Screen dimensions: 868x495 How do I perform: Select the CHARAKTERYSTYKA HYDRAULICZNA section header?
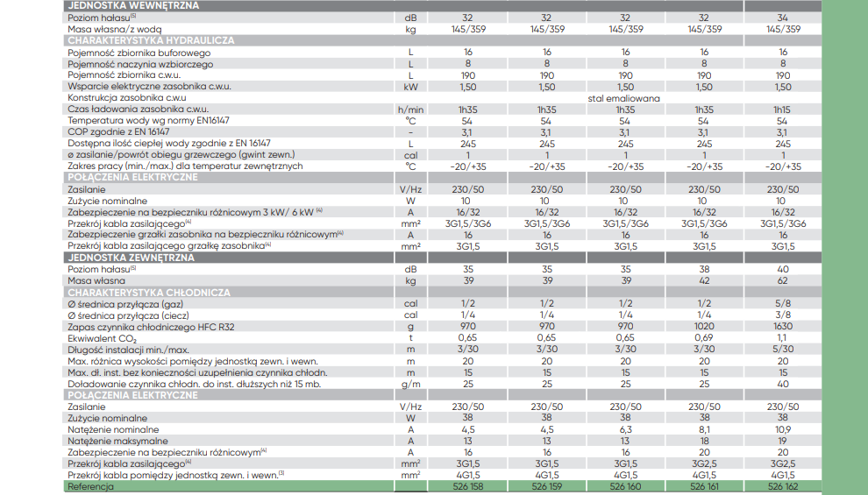(152, 40)
